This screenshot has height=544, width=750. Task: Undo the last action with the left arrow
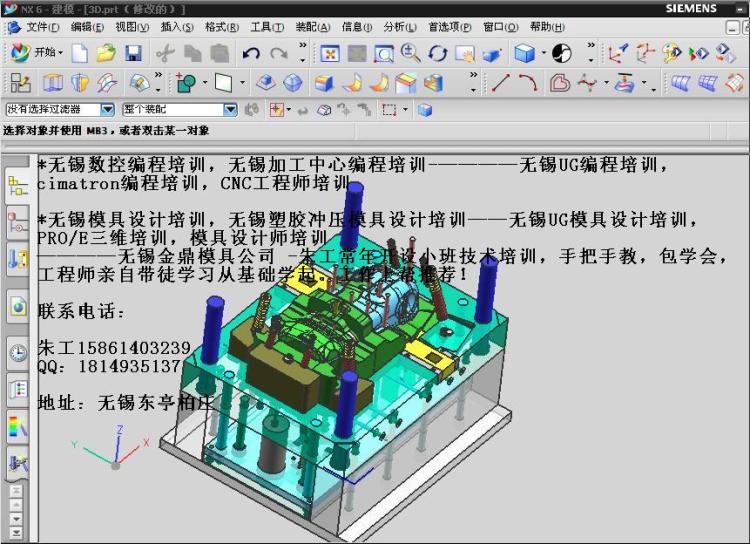tap(251, 53)
